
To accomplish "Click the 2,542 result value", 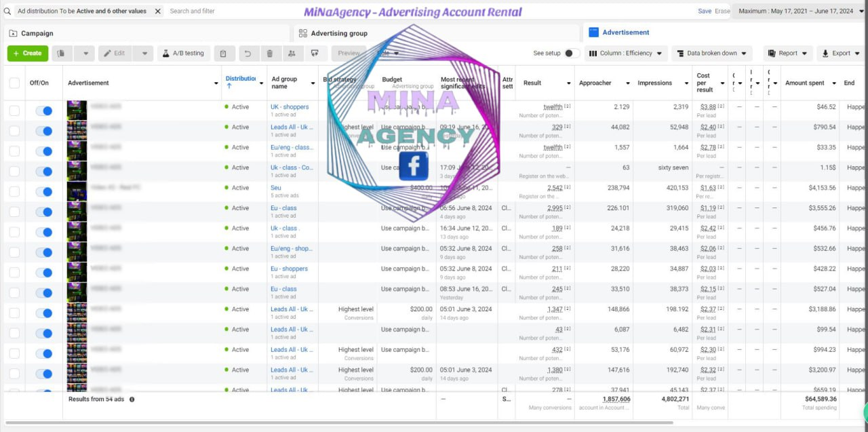I will tap(555, 188).
